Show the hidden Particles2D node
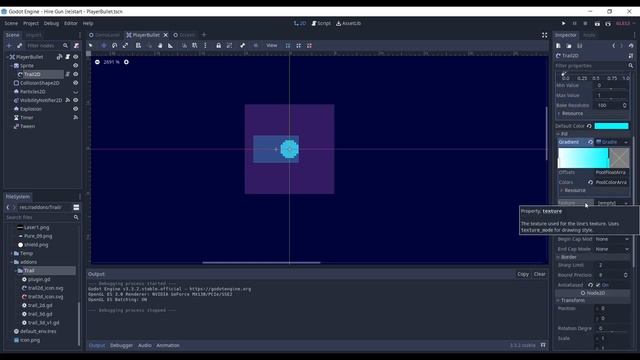640x360 pixels. 76,92
